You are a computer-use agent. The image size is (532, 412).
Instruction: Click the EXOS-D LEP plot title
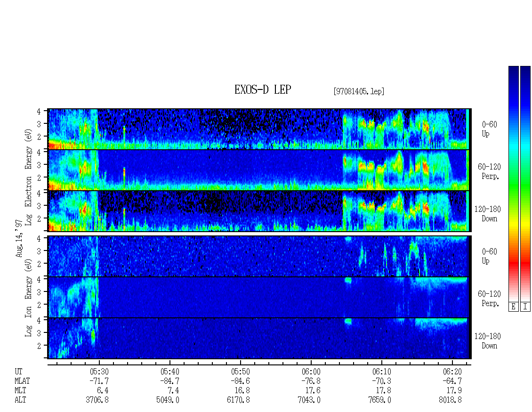coord(263,89)
